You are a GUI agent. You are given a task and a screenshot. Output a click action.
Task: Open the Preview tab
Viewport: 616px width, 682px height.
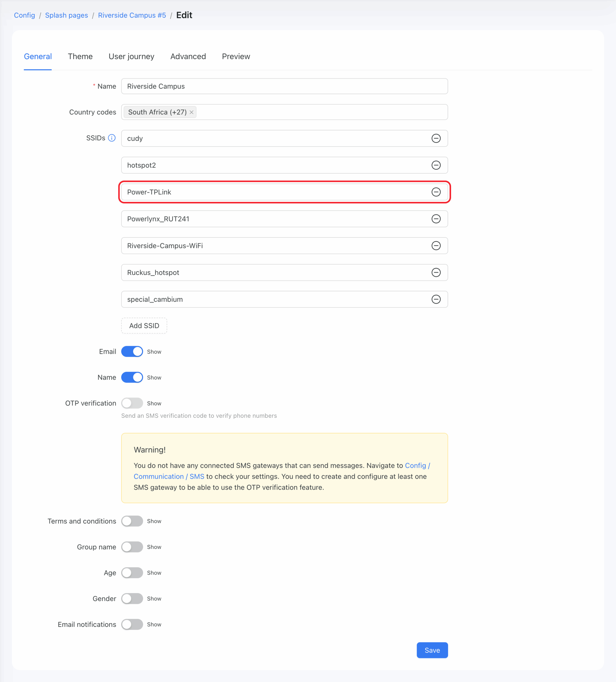pos(236,56)
